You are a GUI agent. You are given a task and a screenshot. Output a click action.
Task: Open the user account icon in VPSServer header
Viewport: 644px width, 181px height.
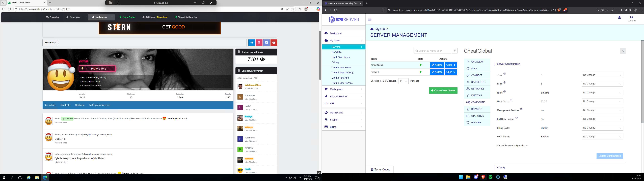[x=620, y=17]
